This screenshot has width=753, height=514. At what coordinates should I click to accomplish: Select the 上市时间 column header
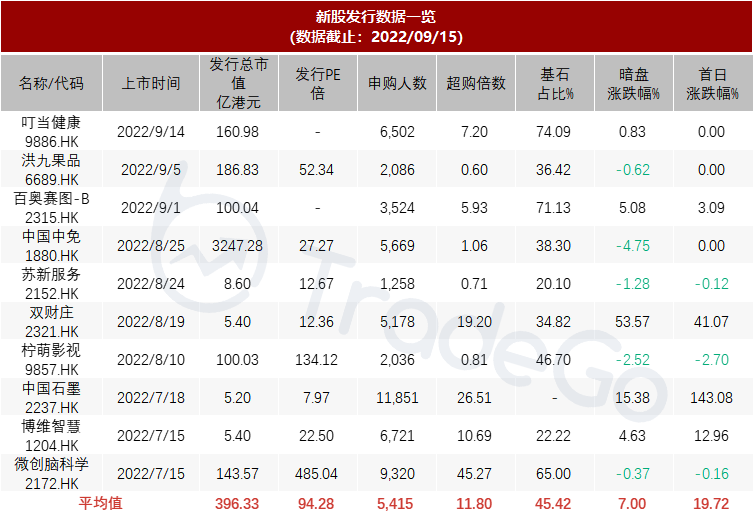click(151, 83)
